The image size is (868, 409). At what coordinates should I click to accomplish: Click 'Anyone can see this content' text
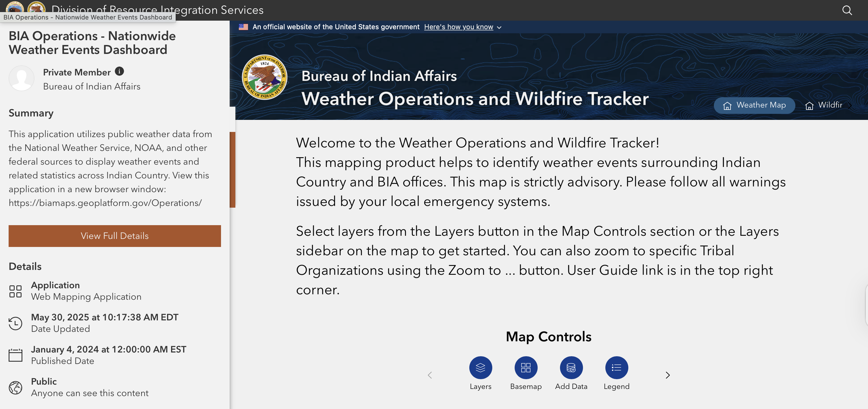[x=90, y=393]
